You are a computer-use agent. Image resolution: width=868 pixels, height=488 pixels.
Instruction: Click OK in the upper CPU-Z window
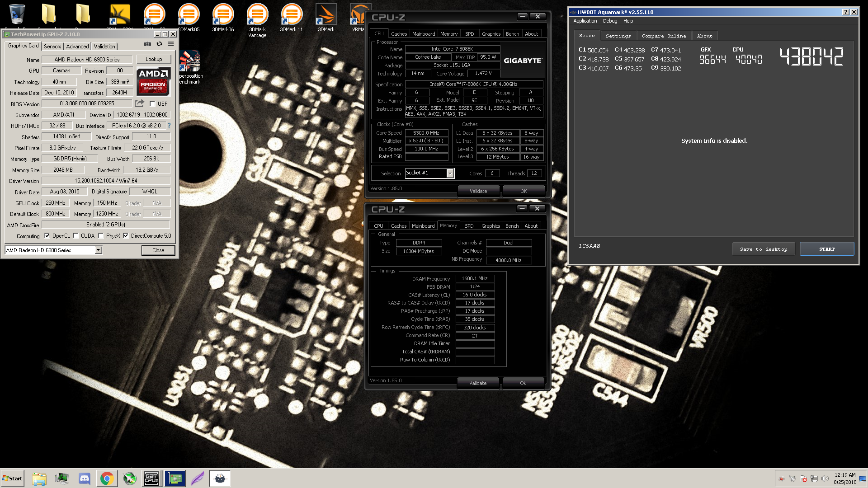[x=524, y=191]
